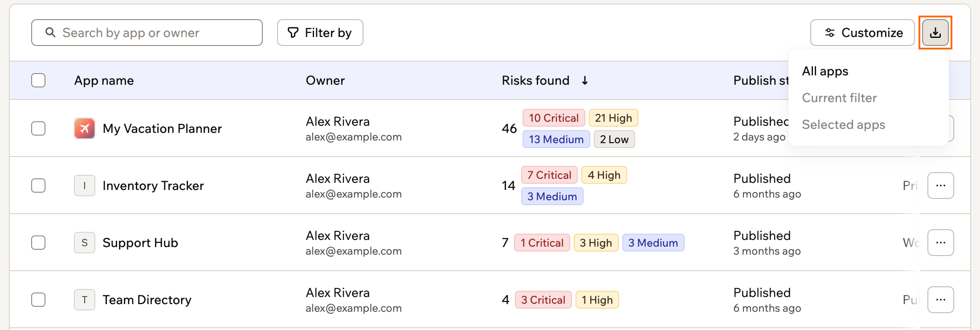Click the download export icon button

click(935, 33)
